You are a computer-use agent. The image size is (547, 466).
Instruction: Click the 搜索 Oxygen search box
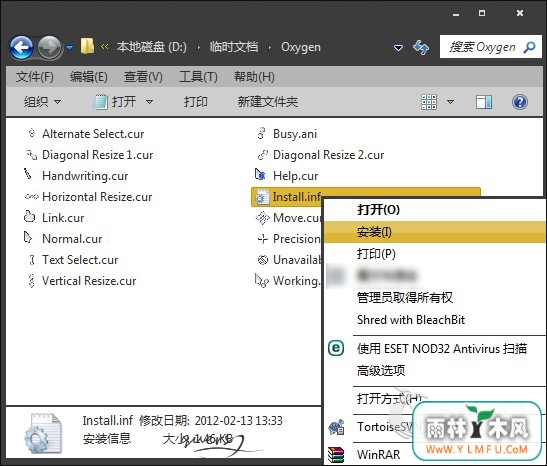pyautogui.click(x=491, y=47)
